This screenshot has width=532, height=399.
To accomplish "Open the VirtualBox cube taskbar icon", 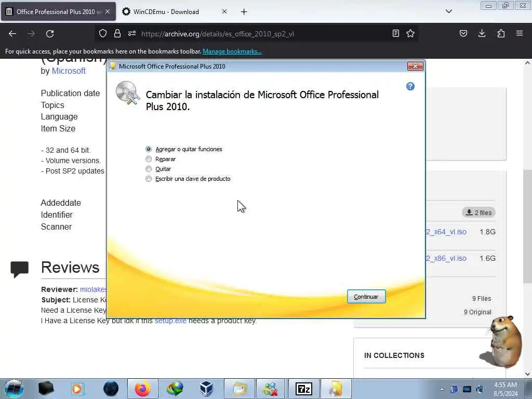I will click(206, 389).
